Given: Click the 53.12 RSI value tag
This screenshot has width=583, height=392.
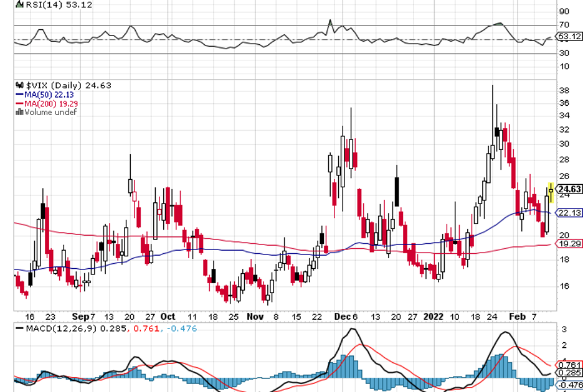Looking at the screenshot, I should click(x=569, y=37).
